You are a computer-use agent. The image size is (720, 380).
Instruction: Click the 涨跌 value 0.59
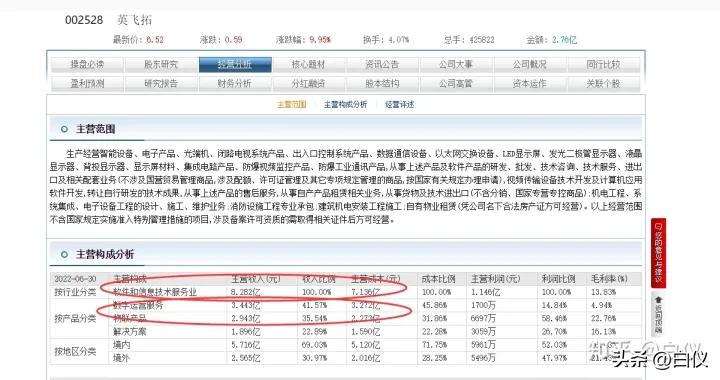click(x=233, y=40)
